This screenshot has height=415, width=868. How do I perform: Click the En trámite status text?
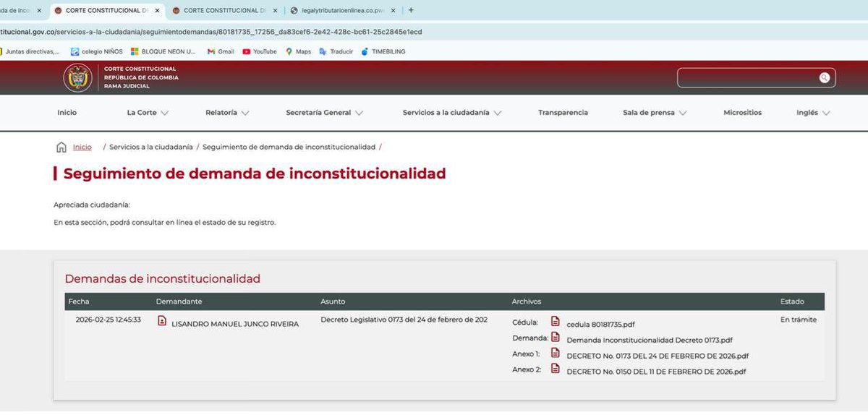799,320
